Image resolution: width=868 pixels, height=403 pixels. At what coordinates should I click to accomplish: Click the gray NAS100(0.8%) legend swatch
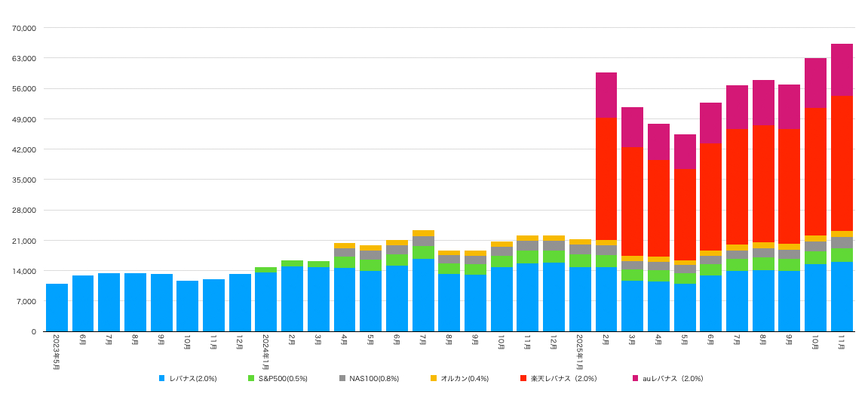342,378
